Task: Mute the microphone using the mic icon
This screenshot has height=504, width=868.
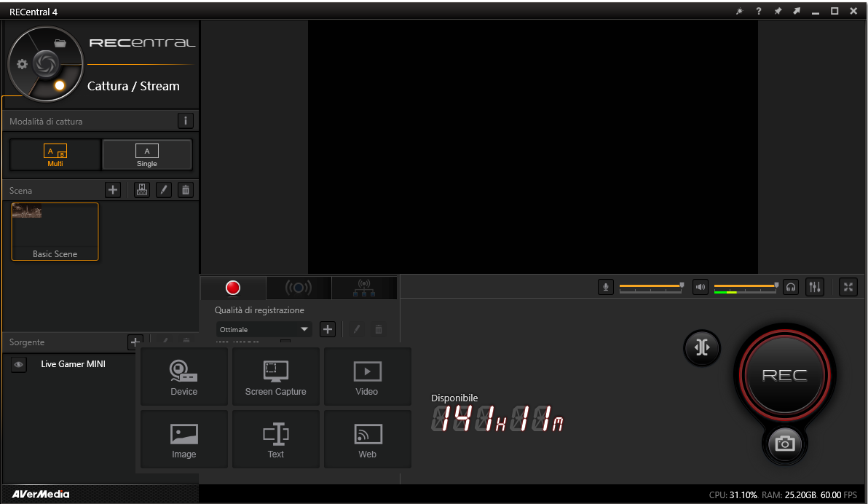Action: point(606,287)
